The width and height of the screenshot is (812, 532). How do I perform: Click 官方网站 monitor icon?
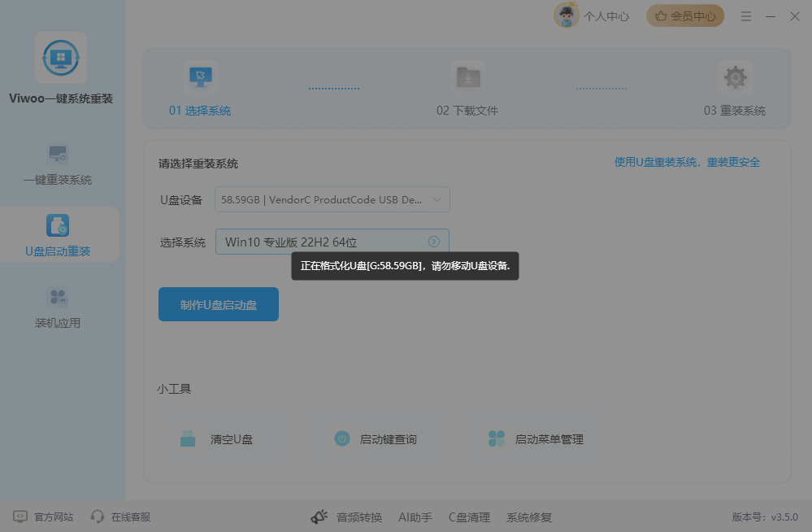pyautogui.click(x=20, y=517)
